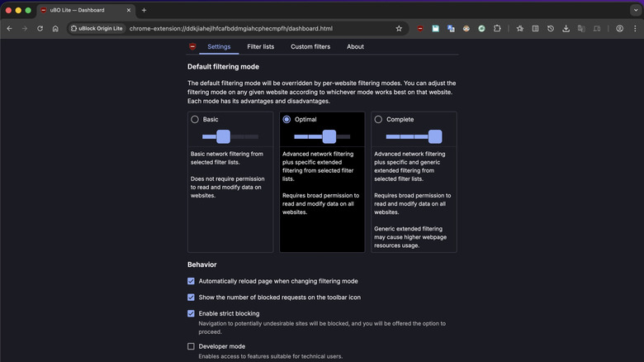Click the yellow macOS minimize window button
The image size is (644, 362).
[x=18, y=10]
